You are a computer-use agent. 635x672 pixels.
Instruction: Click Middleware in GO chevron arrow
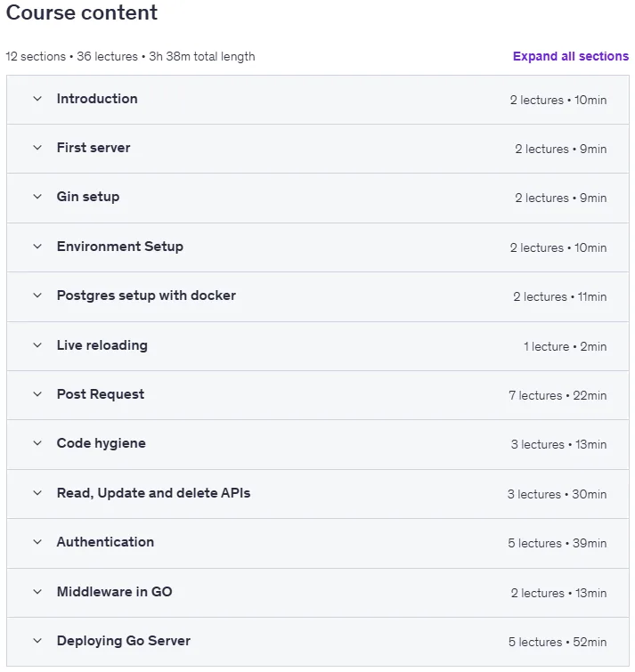(x=37, y=592)
